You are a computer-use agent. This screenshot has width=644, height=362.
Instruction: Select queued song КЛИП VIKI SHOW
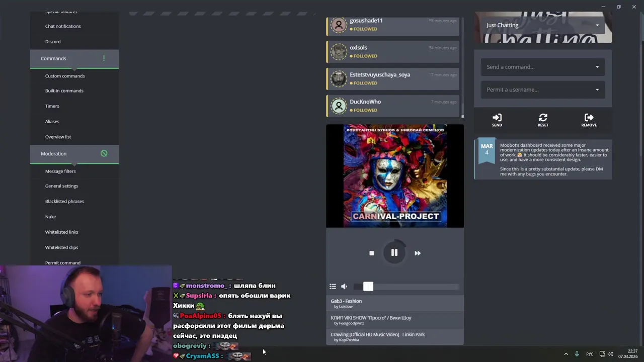point(395,320)
